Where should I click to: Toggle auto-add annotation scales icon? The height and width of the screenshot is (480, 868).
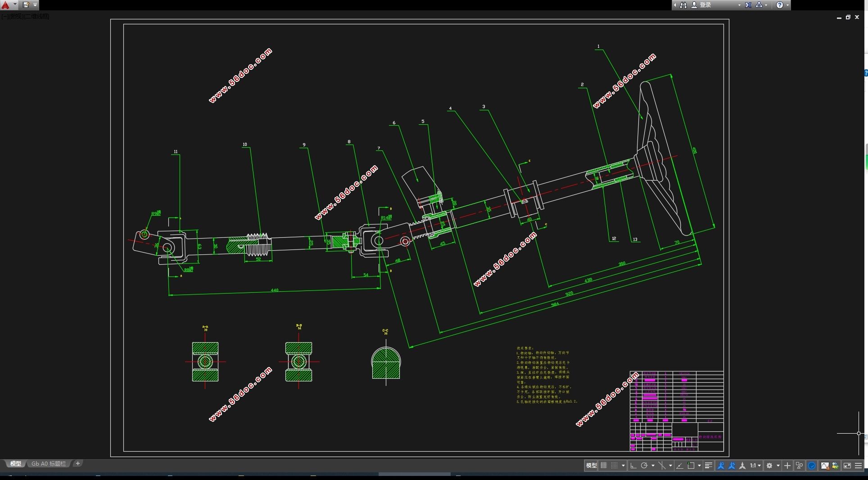click(732, 466)
